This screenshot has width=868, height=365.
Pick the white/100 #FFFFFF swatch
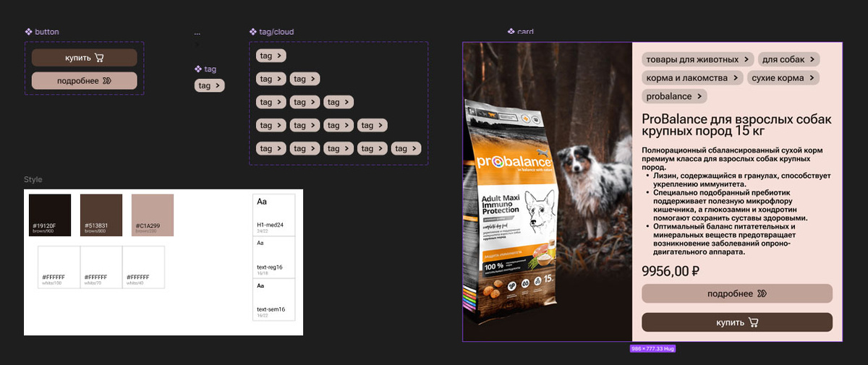pyautogui.click(x=59, y=267)
